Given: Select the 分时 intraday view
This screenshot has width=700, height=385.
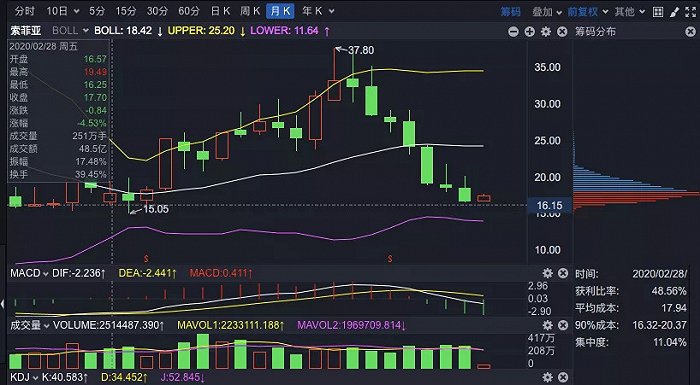Looking at the screenshot, I should (x=24, y=11).
